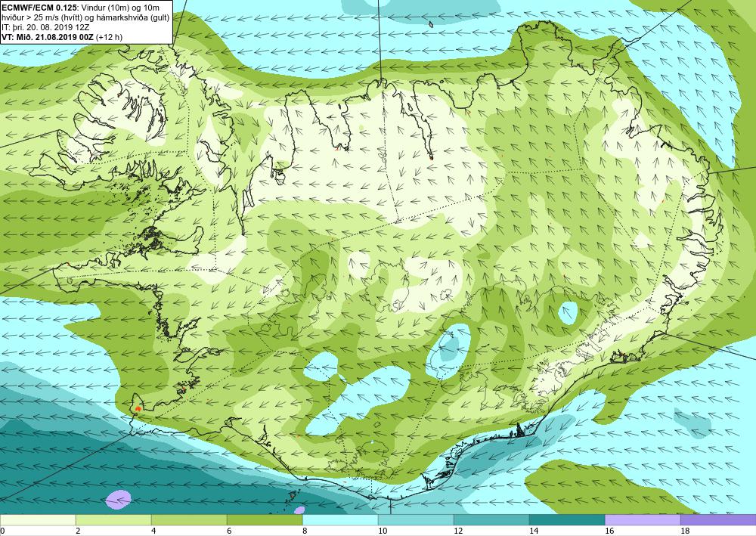Image resolution: width=756 pixels, height=536 pixels.
Task: Click the larger purple wind-maximum patch offshore southwest
Action: pyautogui.click(x=119, y=500)
